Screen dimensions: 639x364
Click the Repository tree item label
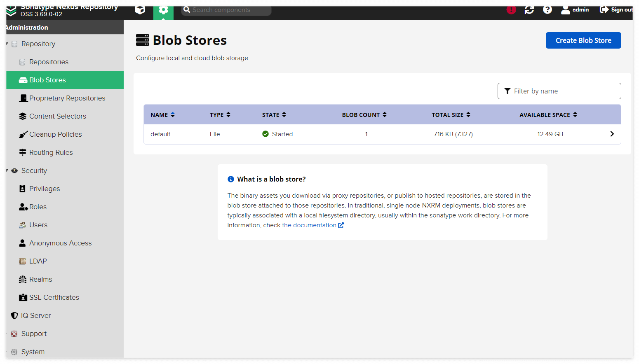pyautogui.click(x=38, y=44)
